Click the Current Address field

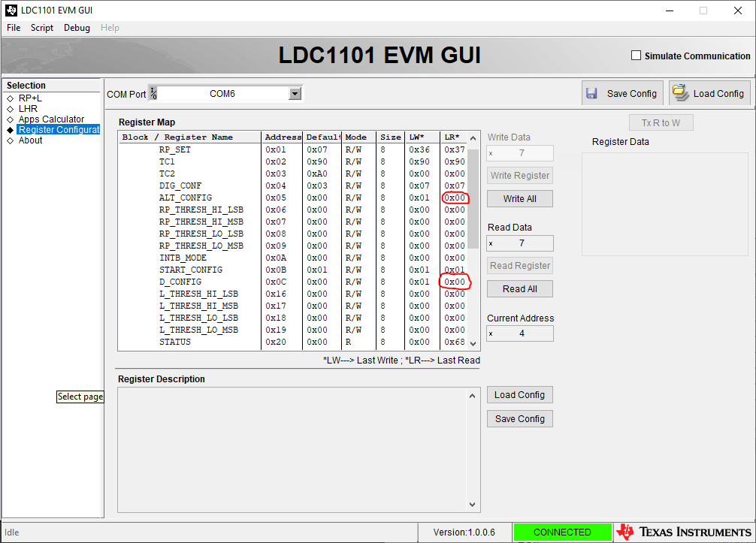click(x=519, y=333)
